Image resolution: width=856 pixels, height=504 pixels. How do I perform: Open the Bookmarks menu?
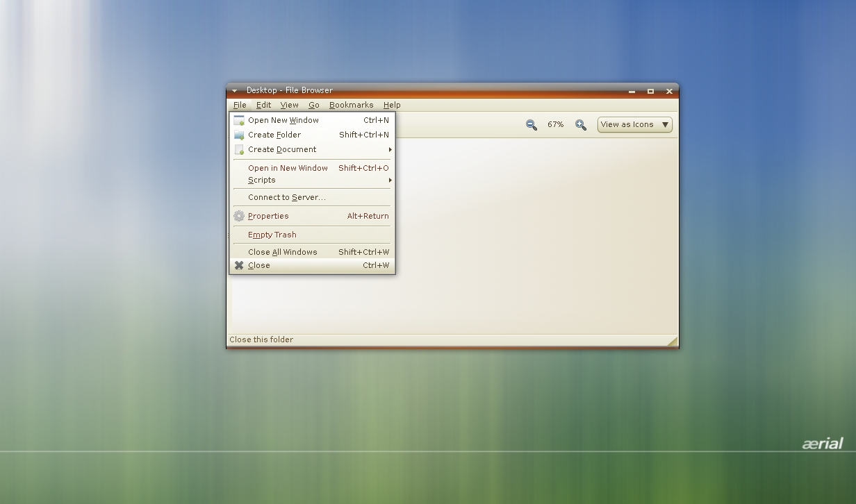point(352,105)
